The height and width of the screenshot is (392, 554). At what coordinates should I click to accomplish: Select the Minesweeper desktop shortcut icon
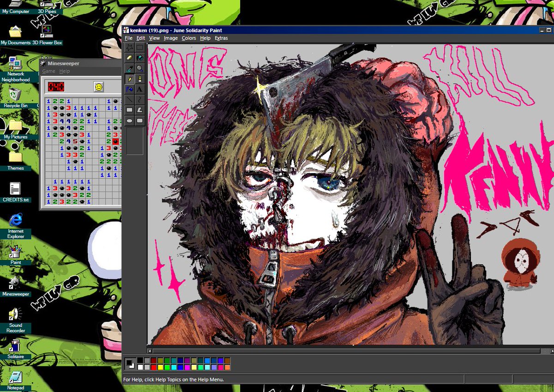tap(15, 286)
